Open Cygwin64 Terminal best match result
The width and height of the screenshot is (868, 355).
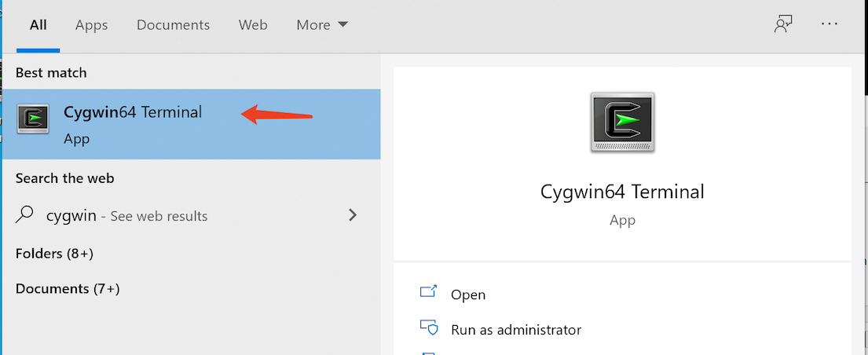point(191,125)
